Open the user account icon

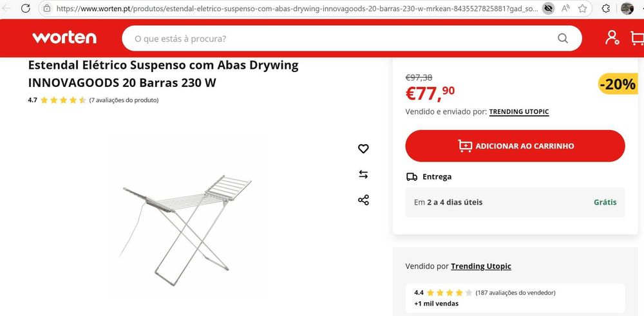coord(612,38)
